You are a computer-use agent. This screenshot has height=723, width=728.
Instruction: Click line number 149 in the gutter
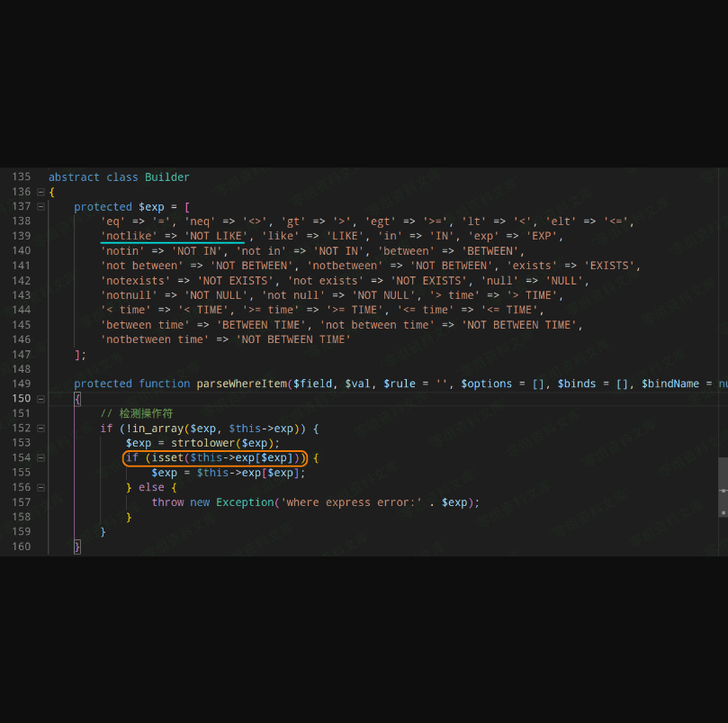click(21, 384)
